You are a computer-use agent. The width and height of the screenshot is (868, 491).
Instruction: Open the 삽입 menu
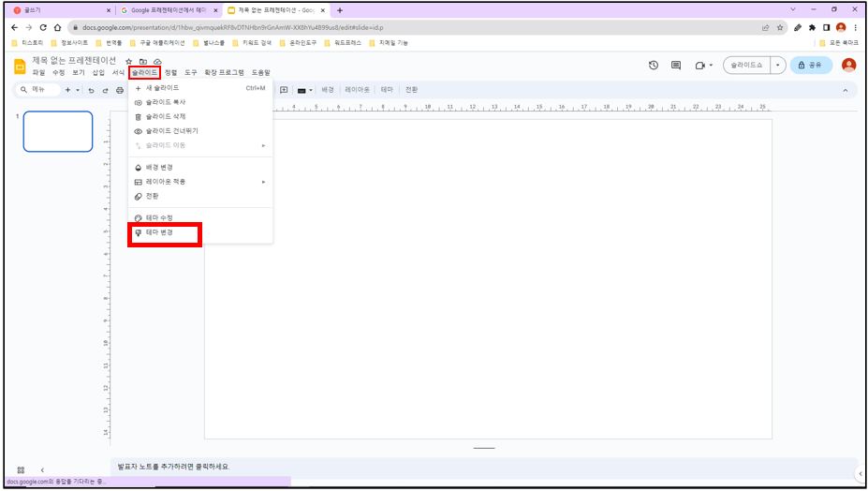tap(98, 72)
